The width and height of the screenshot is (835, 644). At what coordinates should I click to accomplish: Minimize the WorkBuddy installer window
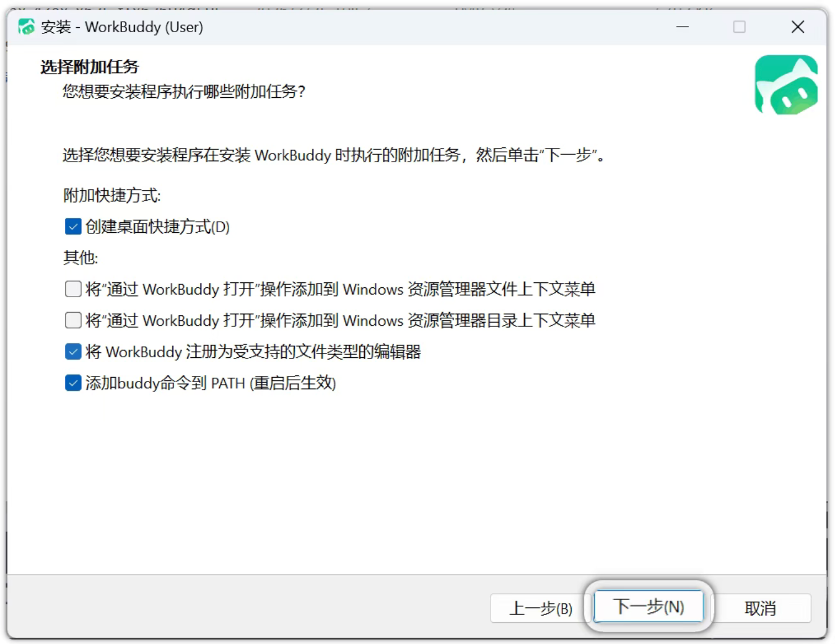point(683,27)
